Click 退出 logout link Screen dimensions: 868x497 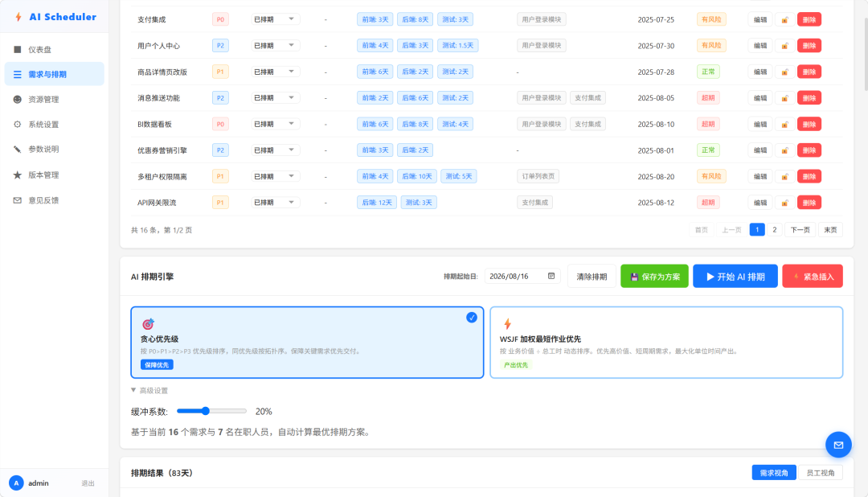pos(88,483)
